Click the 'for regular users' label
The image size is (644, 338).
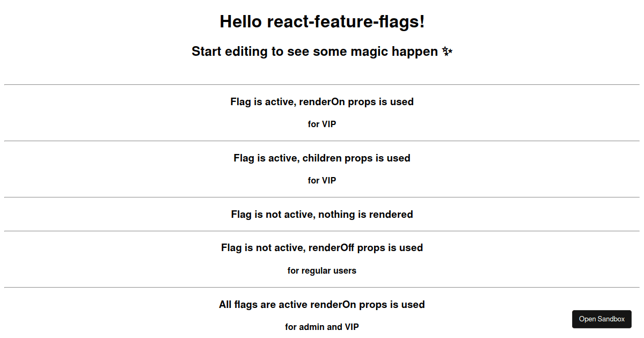[322, 270]
